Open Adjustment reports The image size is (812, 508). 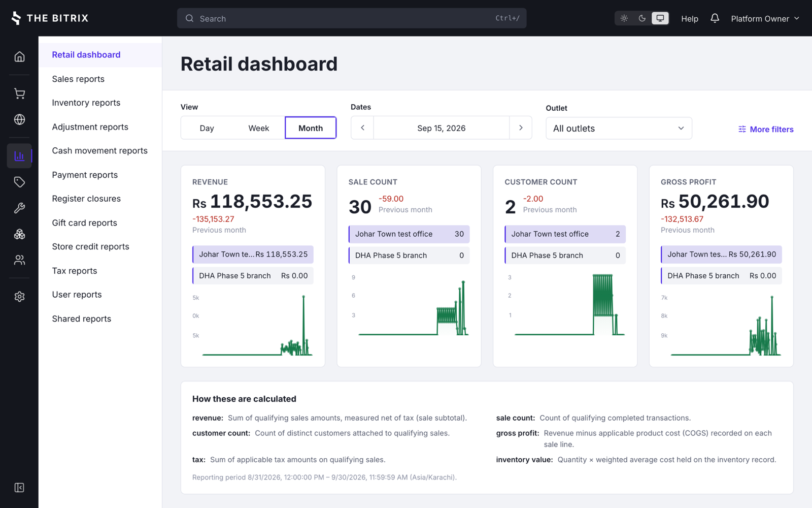pos(100,127)
